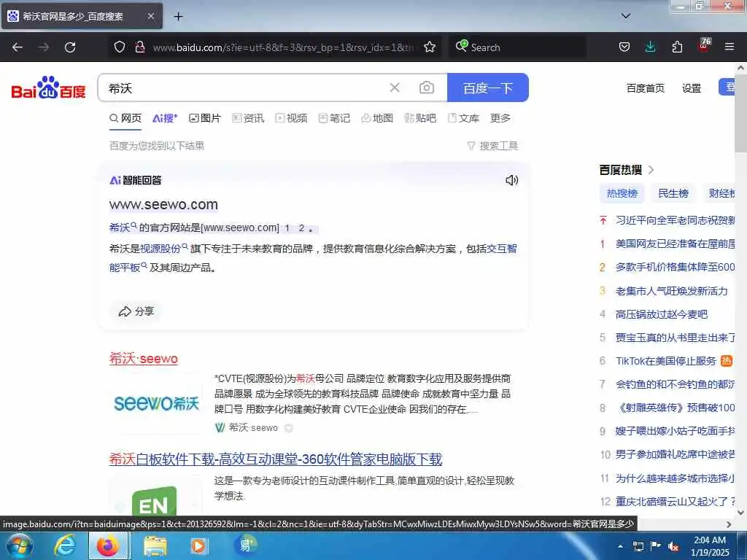Open image search via the camera icon

pos(426,87)
